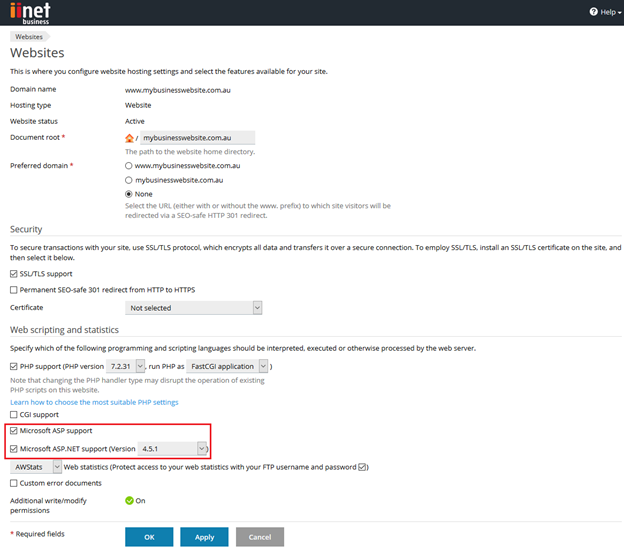Click the 'Active' website status value

point(135,121)
